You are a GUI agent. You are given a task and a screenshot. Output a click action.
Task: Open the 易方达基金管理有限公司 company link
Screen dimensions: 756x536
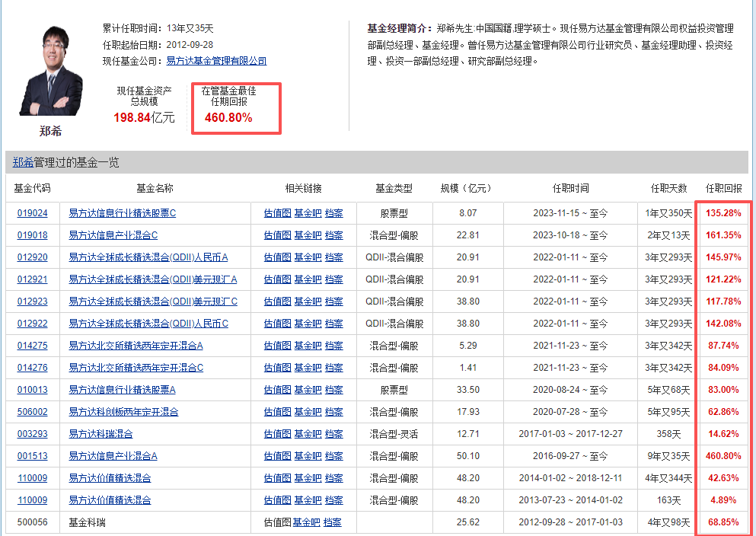click(x=216, y=61)
